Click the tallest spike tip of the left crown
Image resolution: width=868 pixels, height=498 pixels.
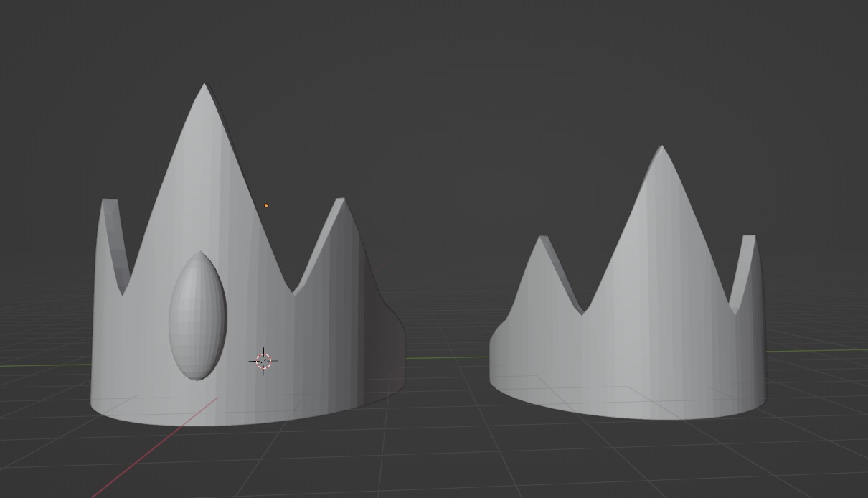pos(204,85)
